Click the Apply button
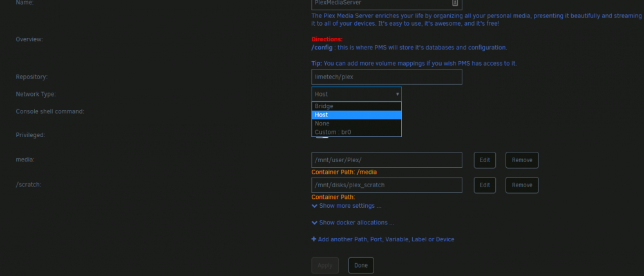Image resolution: width=644 pixels, height=276 pixels. point(325,265)
